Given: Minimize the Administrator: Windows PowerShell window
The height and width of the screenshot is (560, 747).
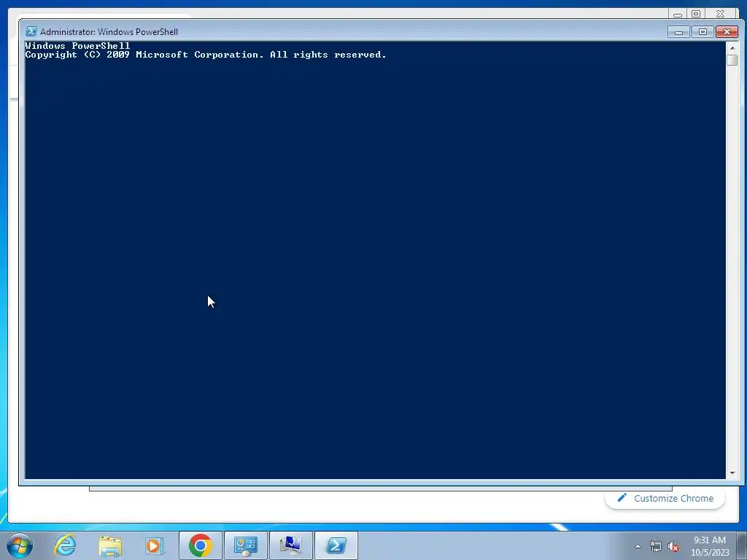Looking at the screenshot, I should [x=678, y=32].
